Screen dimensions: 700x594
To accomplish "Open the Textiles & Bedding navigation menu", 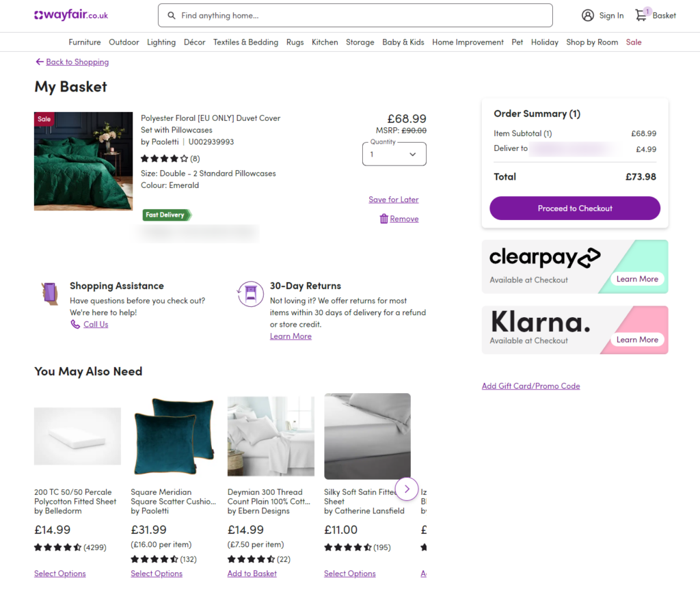I will click(245, 42).
